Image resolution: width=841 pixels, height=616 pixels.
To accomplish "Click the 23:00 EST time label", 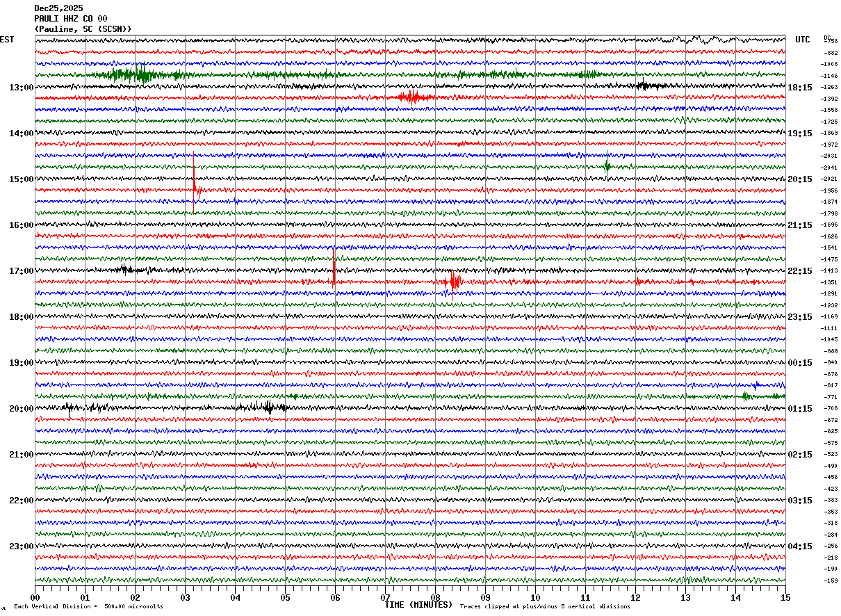I will click(x=21, y=546).
